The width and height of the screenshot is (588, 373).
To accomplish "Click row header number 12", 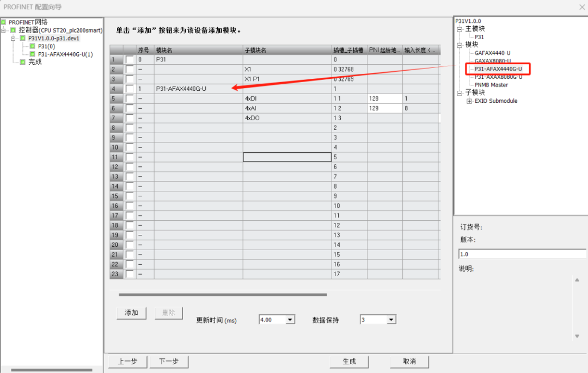I will pos(117,166).
